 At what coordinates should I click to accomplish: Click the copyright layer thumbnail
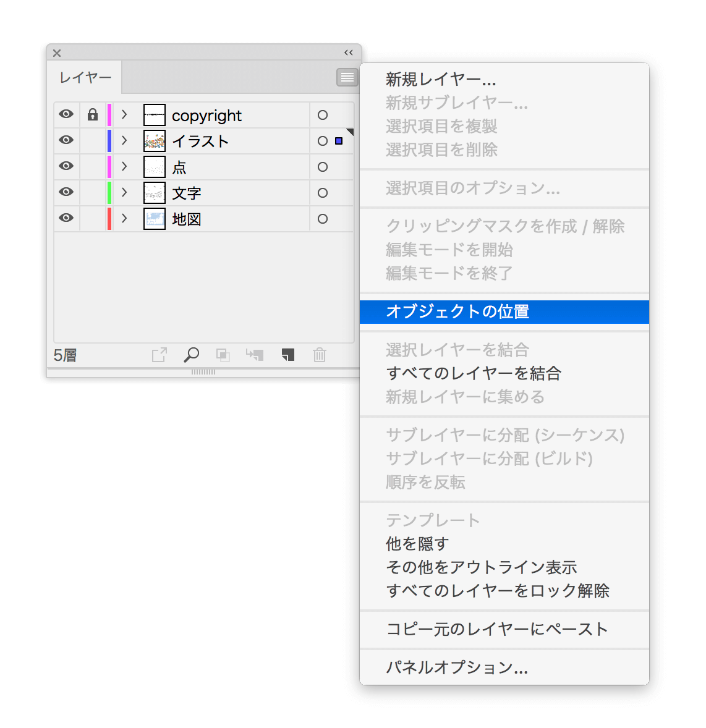coord(154,115)
